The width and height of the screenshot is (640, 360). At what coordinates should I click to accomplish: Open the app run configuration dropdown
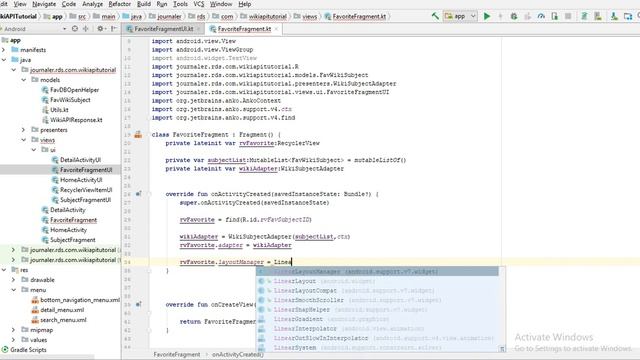point(460,16)
